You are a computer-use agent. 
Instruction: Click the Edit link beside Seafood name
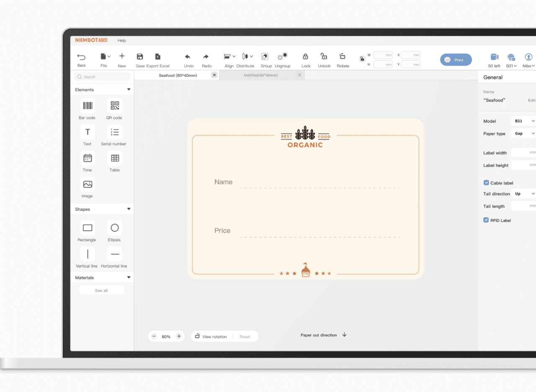[x=531, y=101]
